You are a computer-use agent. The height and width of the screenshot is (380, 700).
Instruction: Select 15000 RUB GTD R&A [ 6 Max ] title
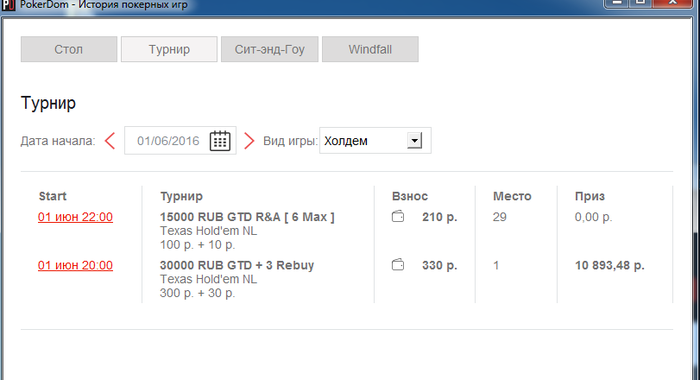247,217
